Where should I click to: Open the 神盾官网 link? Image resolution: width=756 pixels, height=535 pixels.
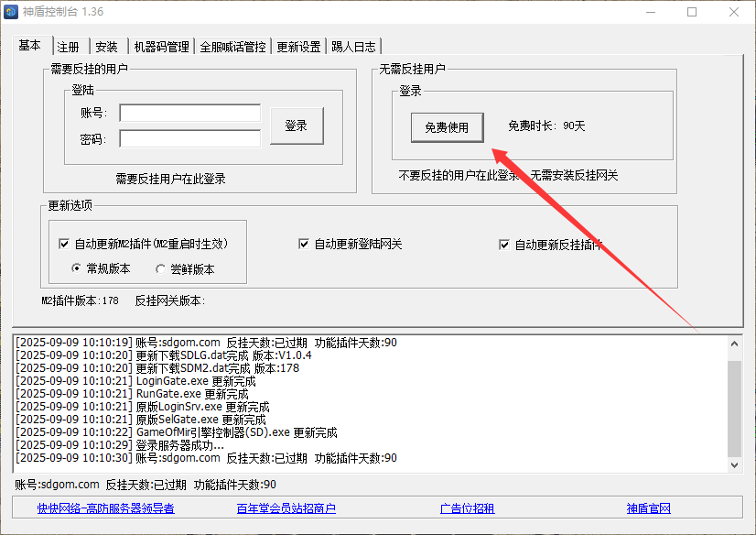649,508
